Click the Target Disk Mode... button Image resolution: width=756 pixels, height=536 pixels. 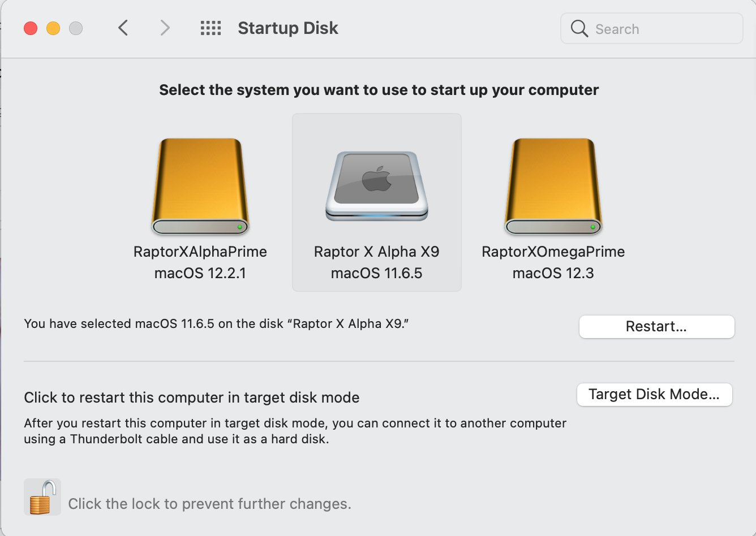(654, 394)
